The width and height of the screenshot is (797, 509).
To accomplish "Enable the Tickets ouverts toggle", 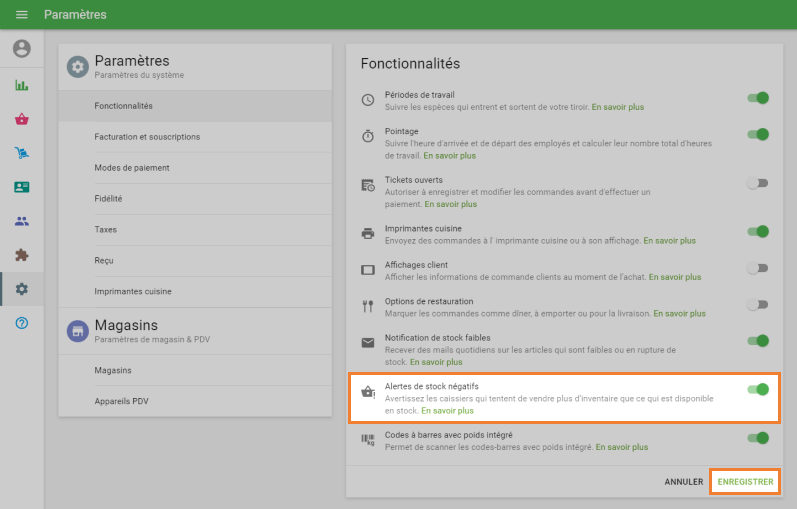I will click(x=758, y=183).
